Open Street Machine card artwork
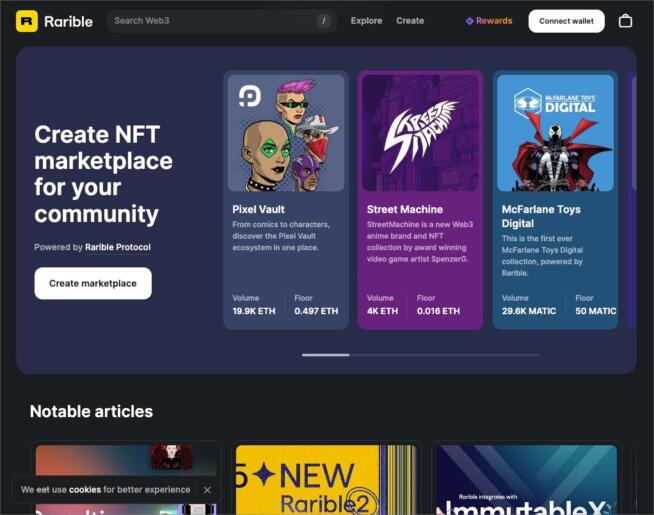Screen dimensions: 654x515 (420, 133)
